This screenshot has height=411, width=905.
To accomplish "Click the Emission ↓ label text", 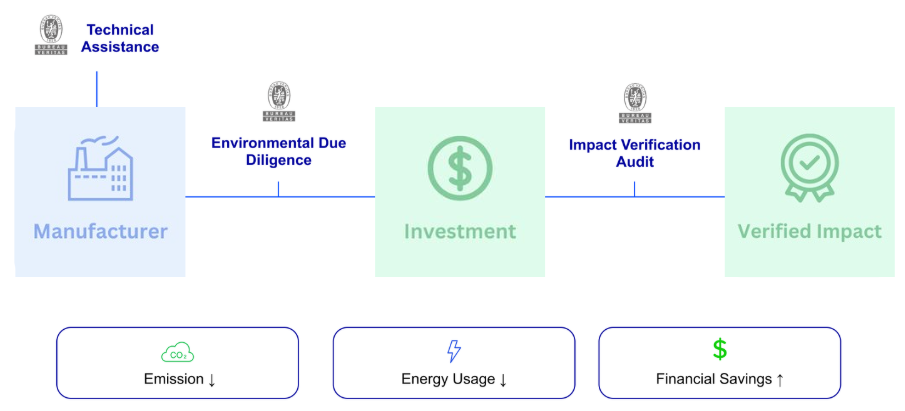I will tap(177, 380).
